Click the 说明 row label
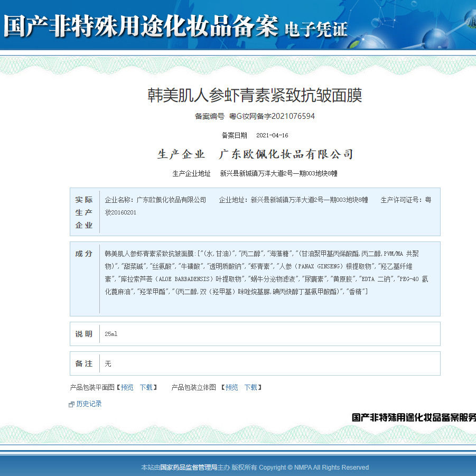The image size is (476, 476). coord(84,334)
